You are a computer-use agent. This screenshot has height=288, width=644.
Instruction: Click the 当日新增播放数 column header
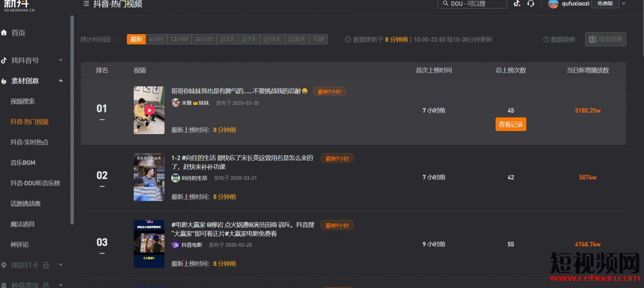[588, 70]
